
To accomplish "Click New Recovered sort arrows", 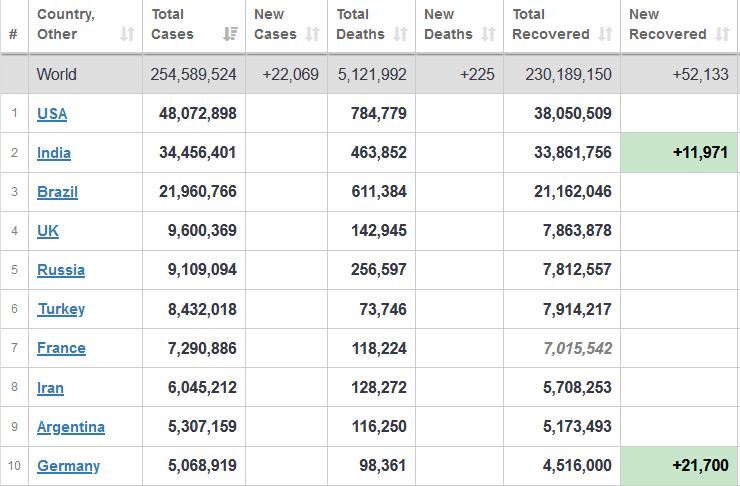I will (723, 34).
